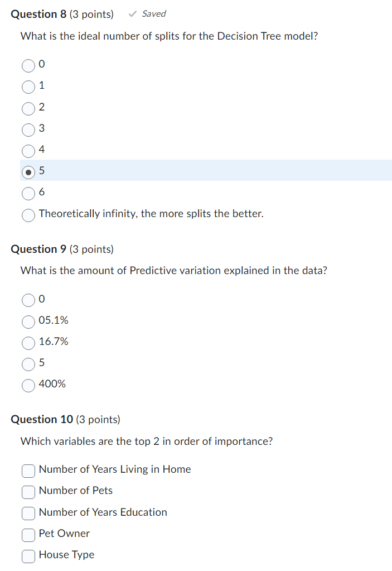The height and width of the screenshot is (571, 392).
Task: Pick answer "5" for Question 9
Action: tap(28, 364)
